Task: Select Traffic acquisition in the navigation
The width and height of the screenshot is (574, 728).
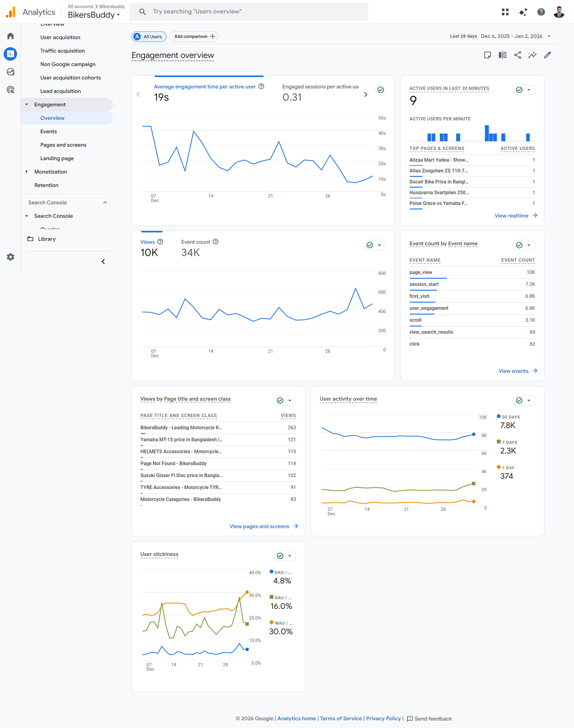Action: click(62, 51)
